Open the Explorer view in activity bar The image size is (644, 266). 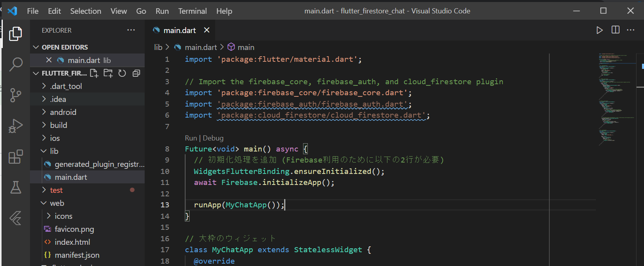[15, 33]
